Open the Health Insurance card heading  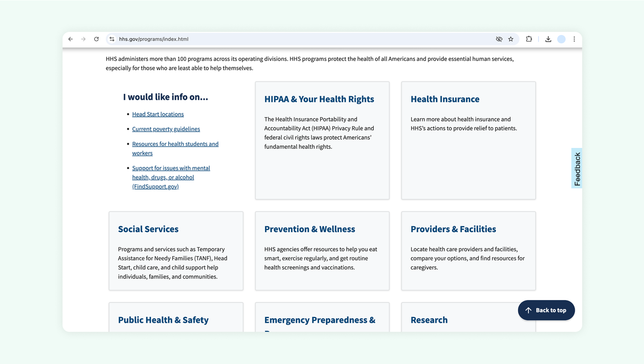point(445,99)
